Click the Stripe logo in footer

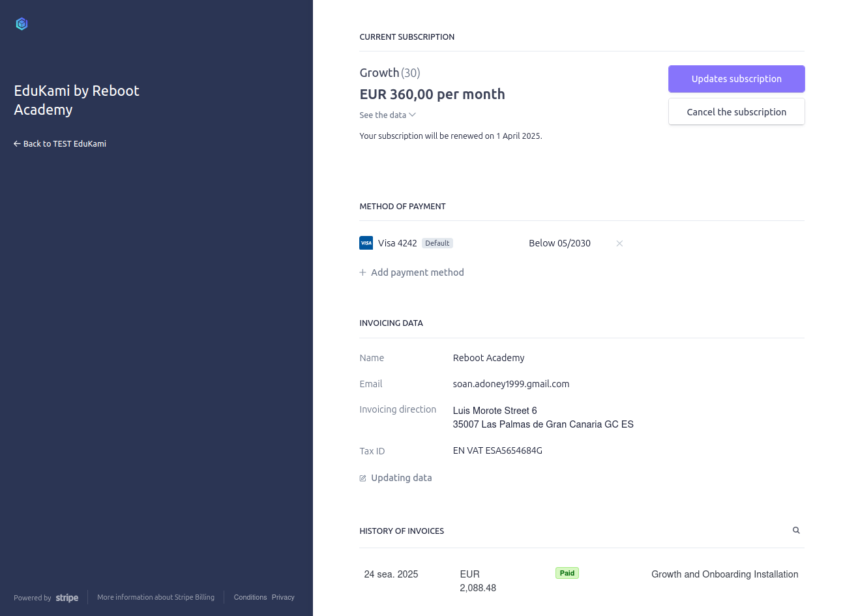tap(67, 598)
